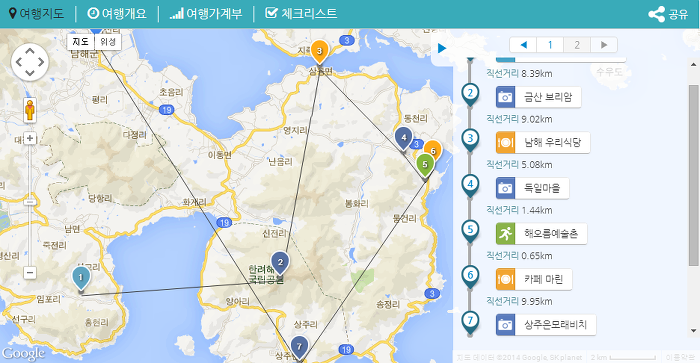Go to next day page arrow
Image resolution: width=700 pixels, height=363 pixels.
tap(604, 45)
